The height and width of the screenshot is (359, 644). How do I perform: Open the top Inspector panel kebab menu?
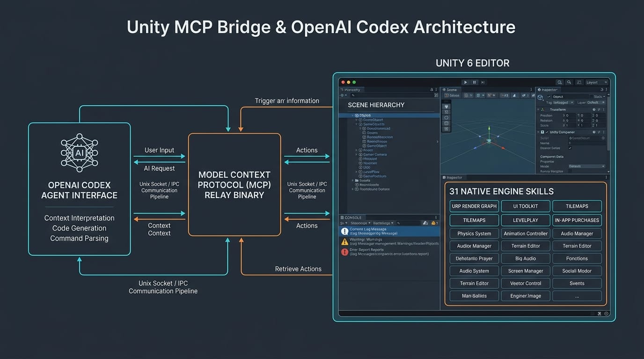click(x=607, y=90)
